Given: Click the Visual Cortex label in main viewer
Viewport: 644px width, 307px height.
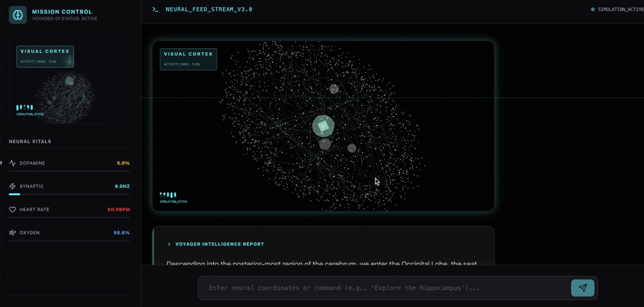Looking at the screenshot, I should [x=188, y=54].
